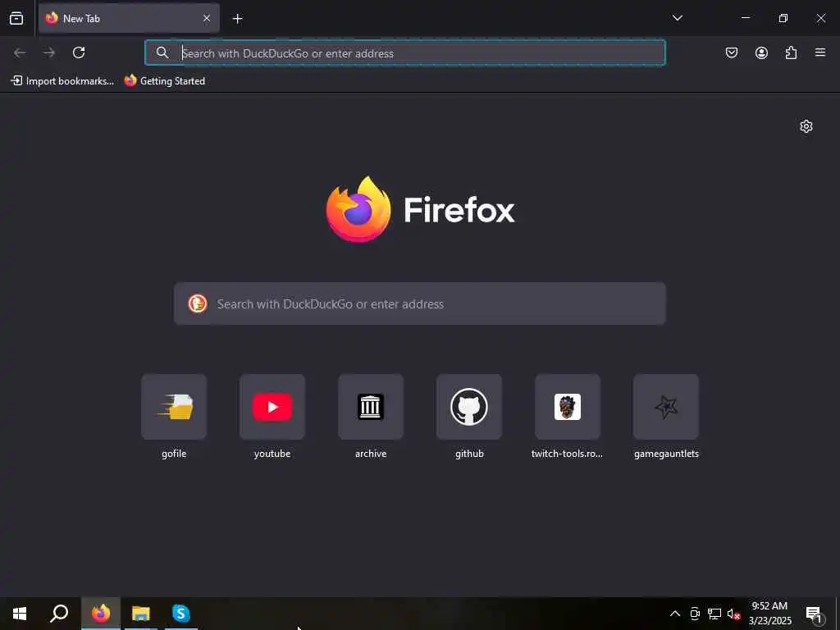Screen dimensions: 840x630
Task: Open network status tray icon
Action: tap(714, 614)
